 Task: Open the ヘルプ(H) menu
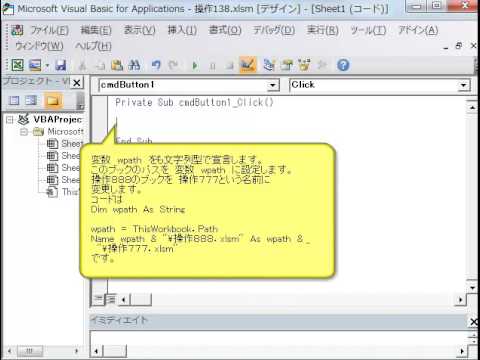point(93,46)
